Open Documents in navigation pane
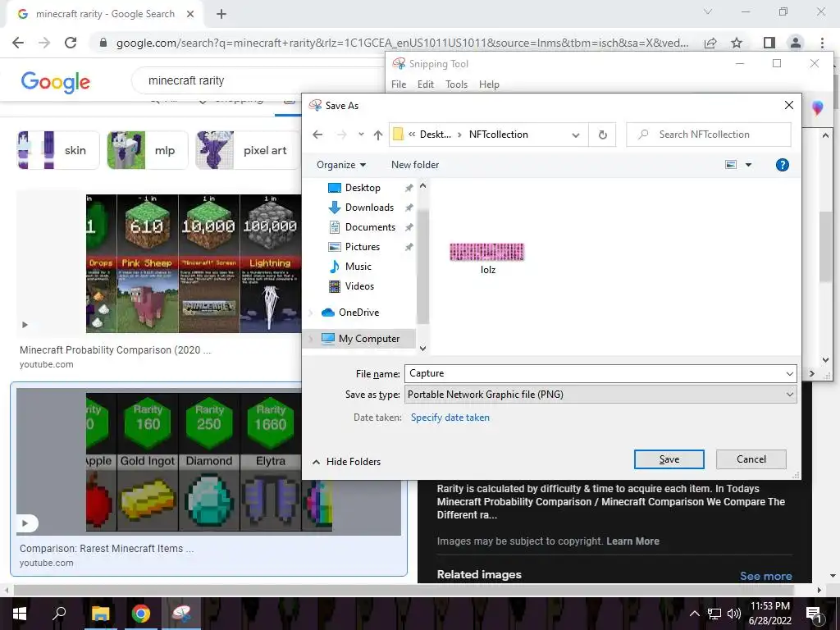Viewport: 840px width, 630px height. 370,227
